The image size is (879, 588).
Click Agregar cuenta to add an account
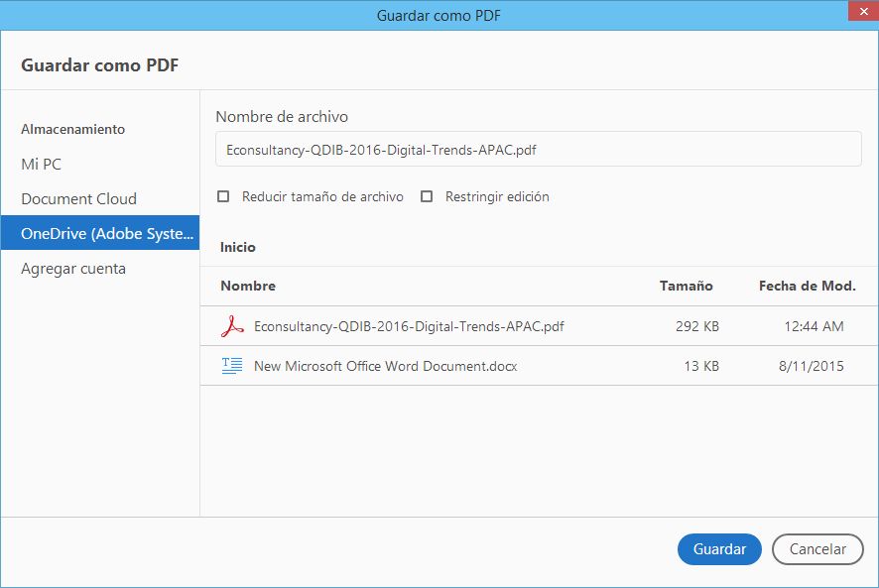71,268
